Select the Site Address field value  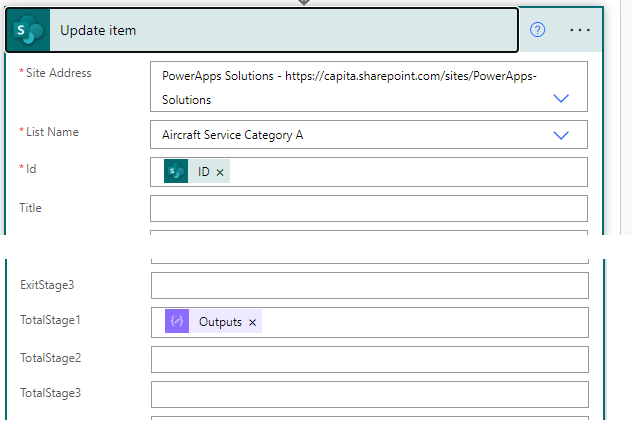368,87
